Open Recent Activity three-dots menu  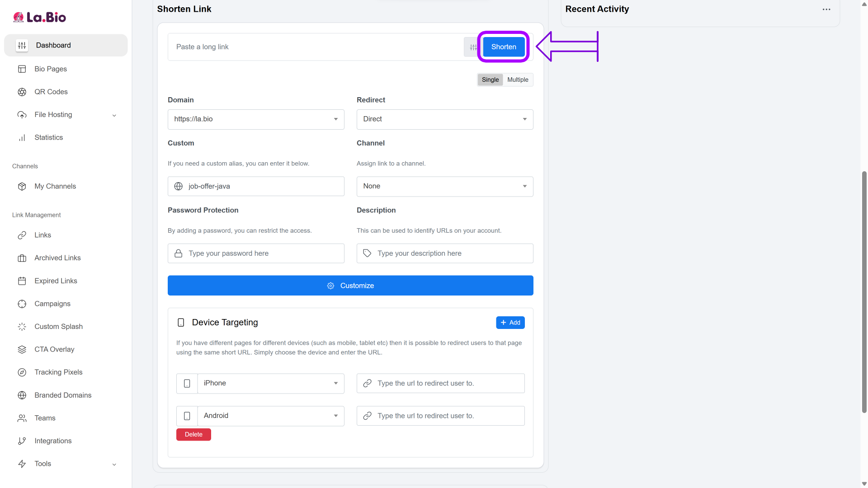[x=826, y=9]
